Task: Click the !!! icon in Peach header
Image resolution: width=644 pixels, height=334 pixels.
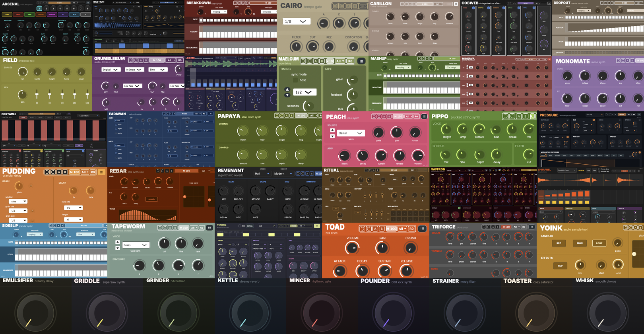Action: [x=424, y=117]
